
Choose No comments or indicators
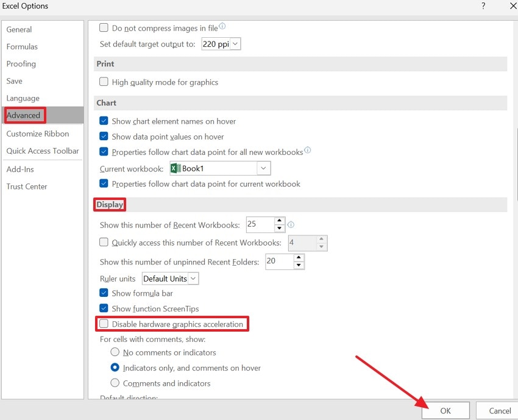click(113, 352)
